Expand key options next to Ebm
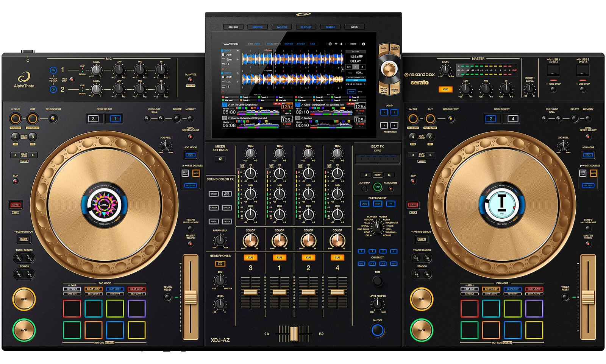606x364 pixels. (x=238, y=59)
